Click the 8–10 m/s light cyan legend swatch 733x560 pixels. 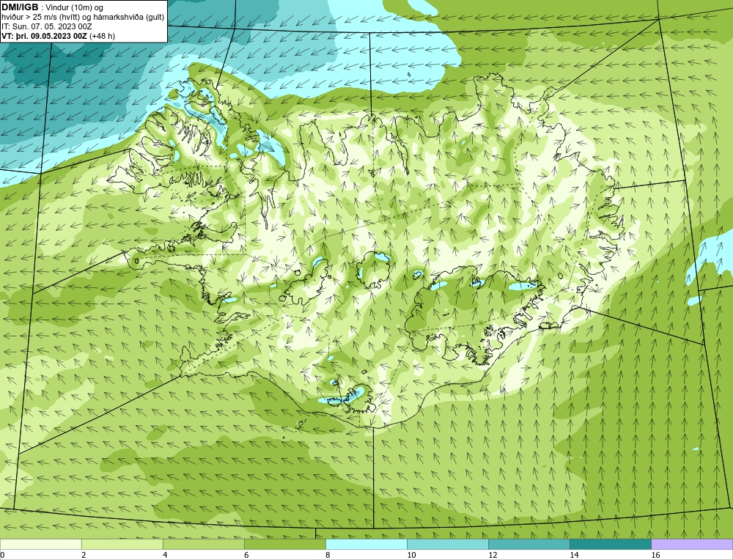pyautogui.click(x=366, y=544)
